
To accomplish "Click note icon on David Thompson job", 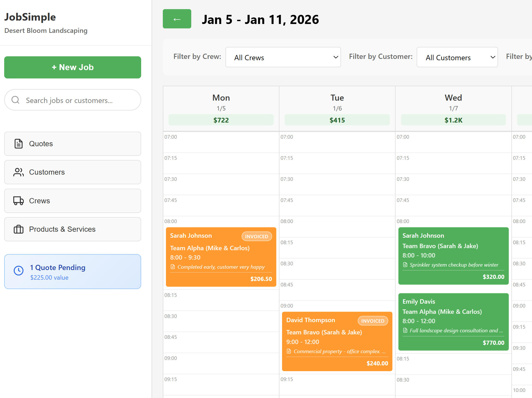I will (289, 351).
